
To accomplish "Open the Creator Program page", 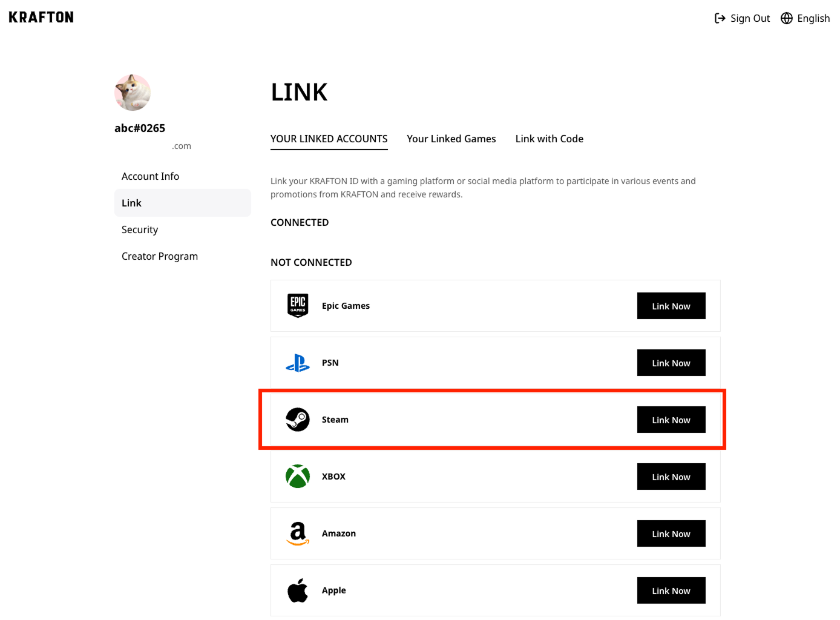I will click(x=159, y=256).
